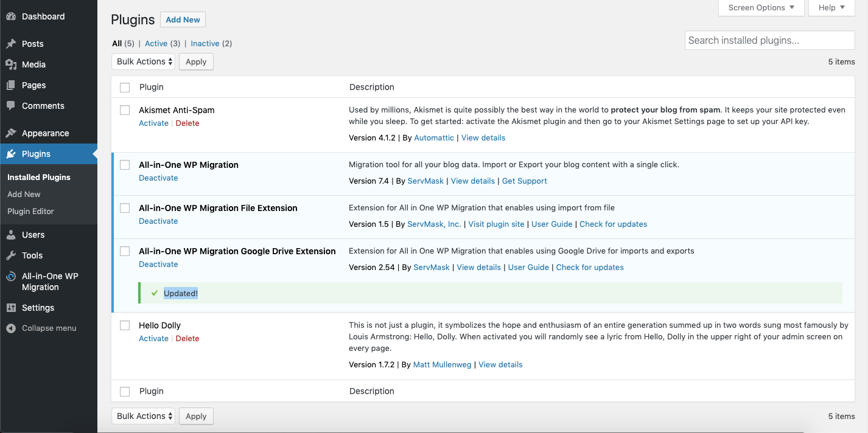Click the bottom Apply button

196,416
